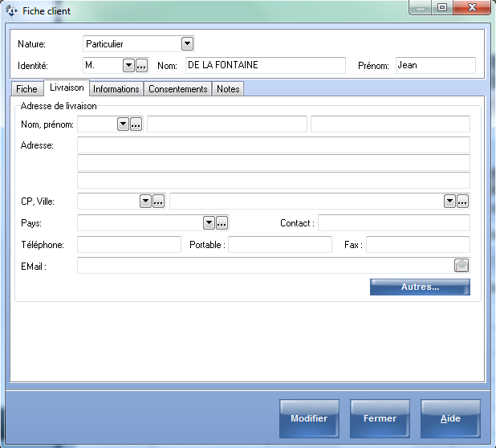Open the Ville city dropdown arrow

[x=449, y=202]
